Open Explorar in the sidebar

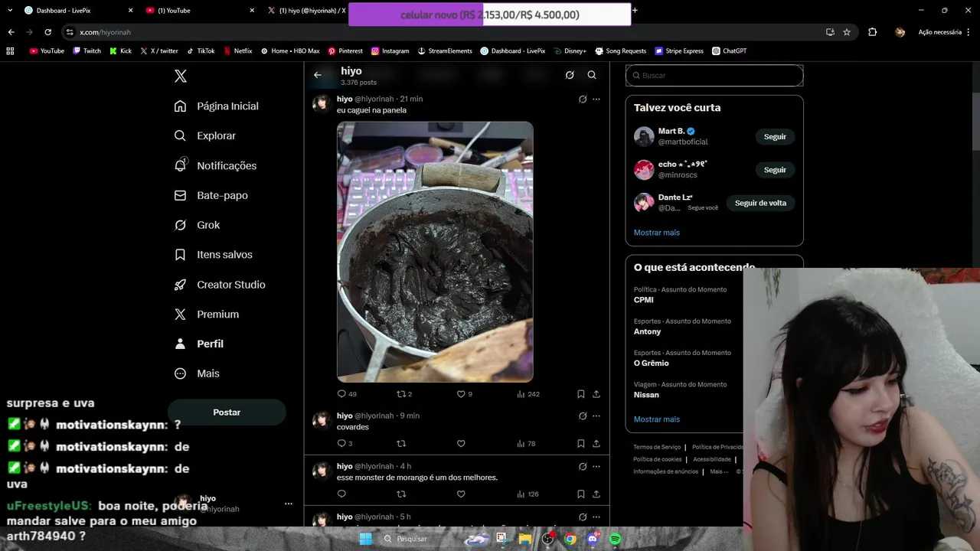[x=205, y=135]
